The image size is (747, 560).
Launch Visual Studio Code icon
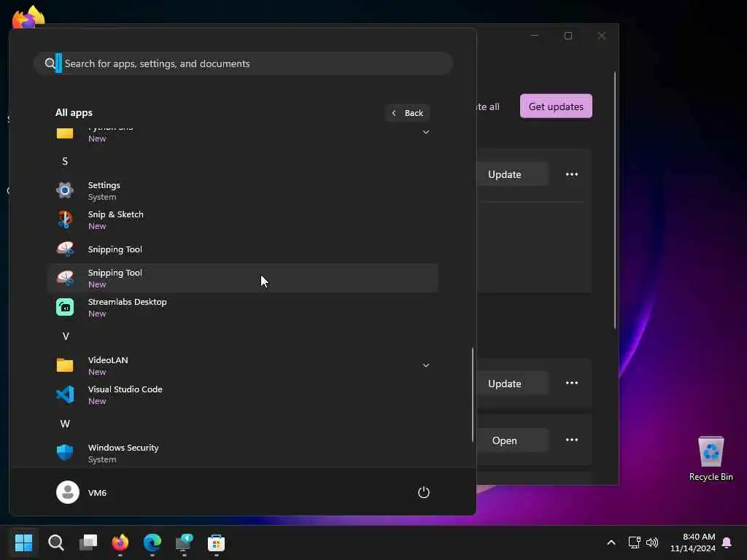65,394
